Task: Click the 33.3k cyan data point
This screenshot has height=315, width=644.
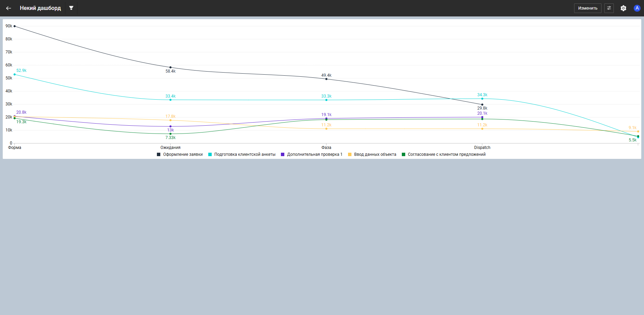Action: tap(326, 100)
